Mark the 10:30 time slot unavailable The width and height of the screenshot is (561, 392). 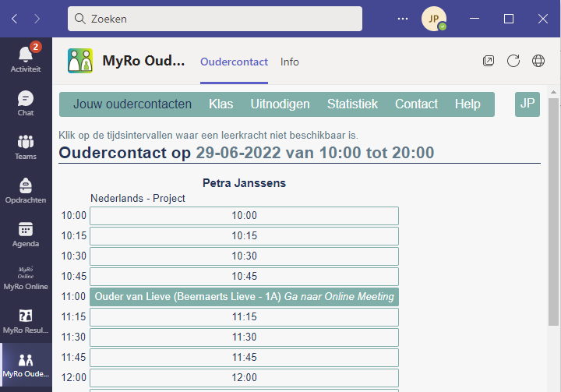(x=244, y=256)
